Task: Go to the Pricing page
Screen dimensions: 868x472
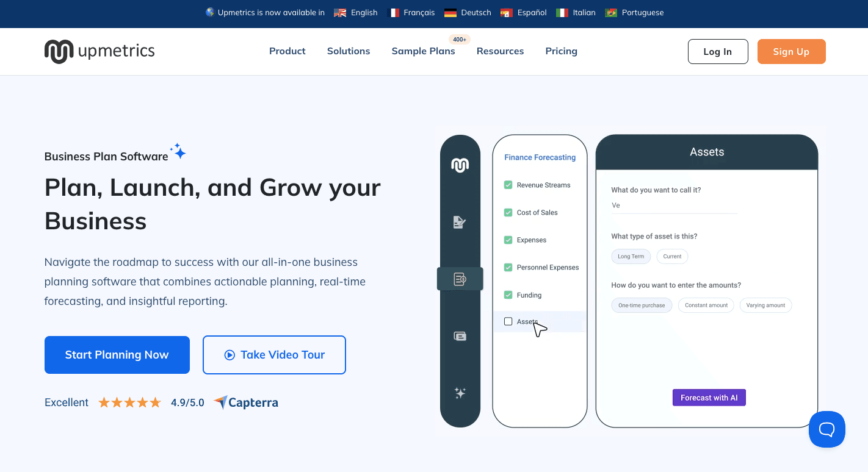Action: pyautogui.click(x=561, y=51)
